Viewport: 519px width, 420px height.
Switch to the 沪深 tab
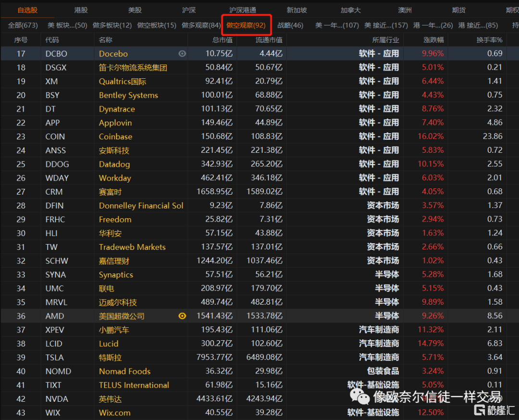[189, 10]
